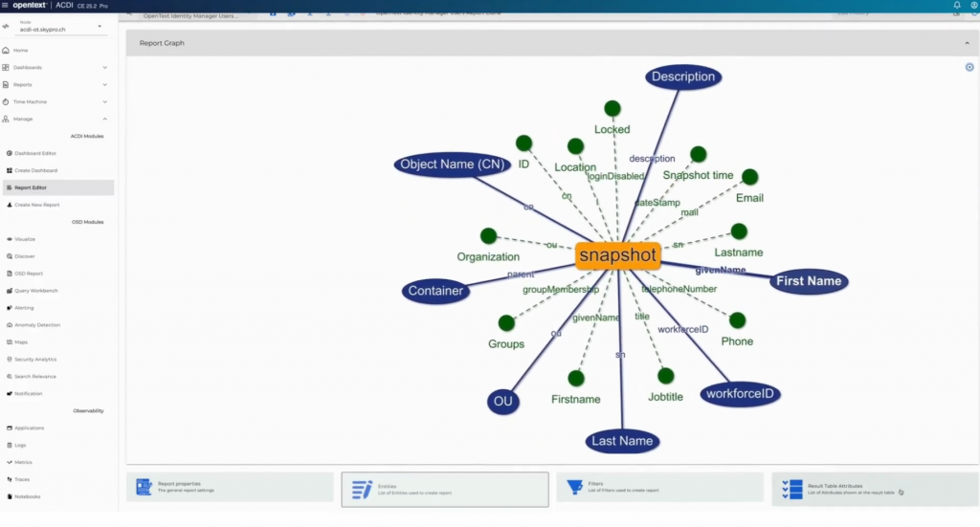Open the notifications bell
980x527 pixels.
(957, 5)
